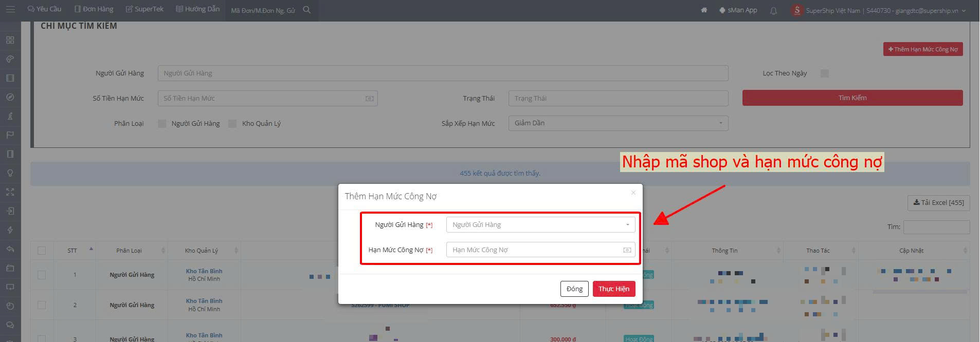Screen dimensions: 980x342
Task: Check the row 2 checkbox
Action: (42, 305)
